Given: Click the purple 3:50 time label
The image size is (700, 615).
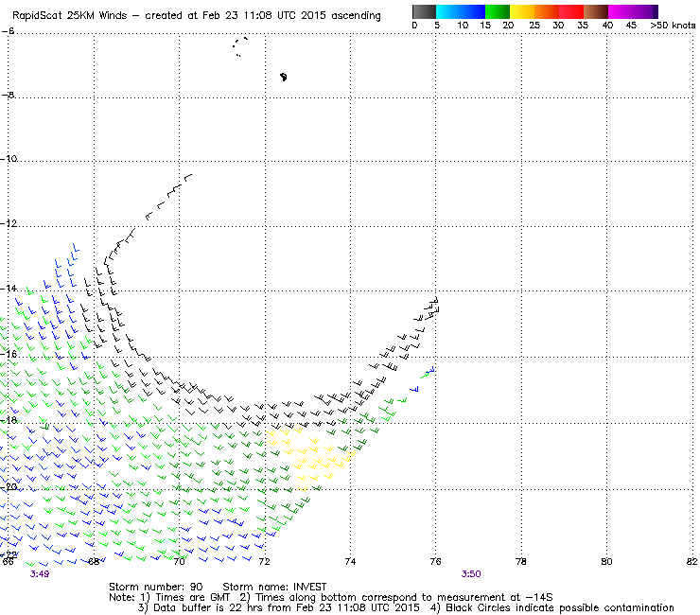Looking at the screenshot, I should pos(471,574).
